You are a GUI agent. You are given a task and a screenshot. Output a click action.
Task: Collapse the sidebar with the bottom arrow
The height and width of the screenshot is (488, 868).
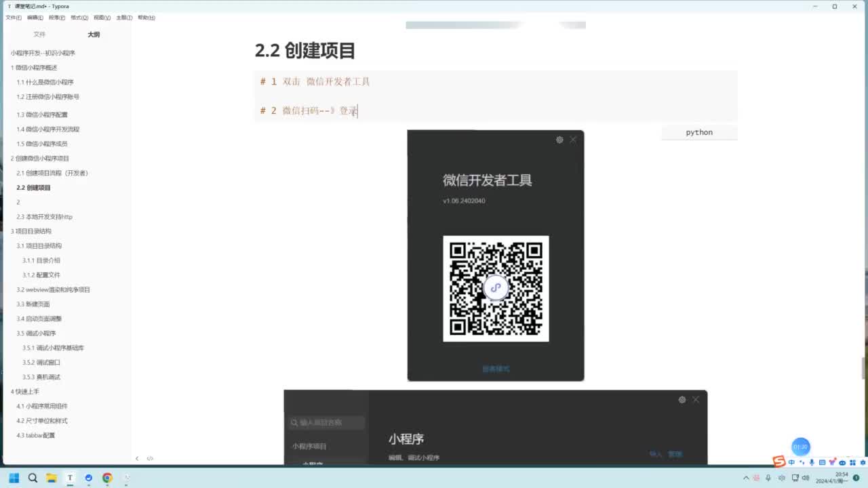coord(137,459)
